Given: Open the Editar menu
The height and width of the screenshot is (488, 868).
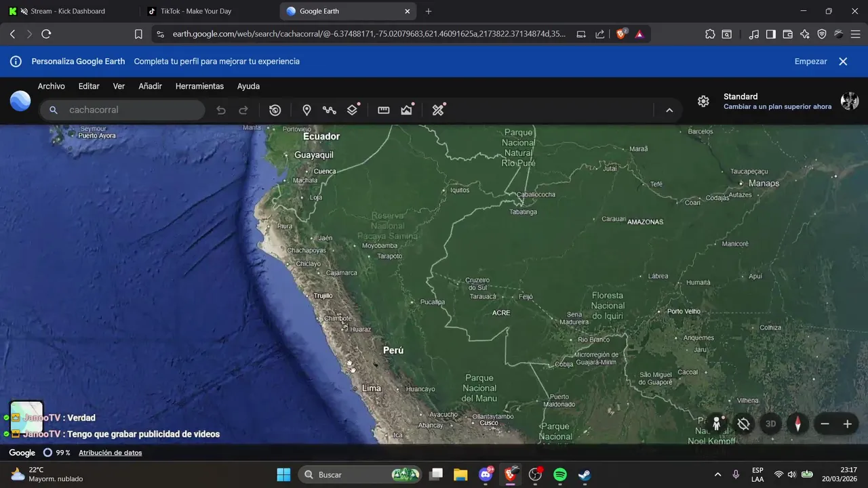Looking at the screenshot, I should [89, 86].
